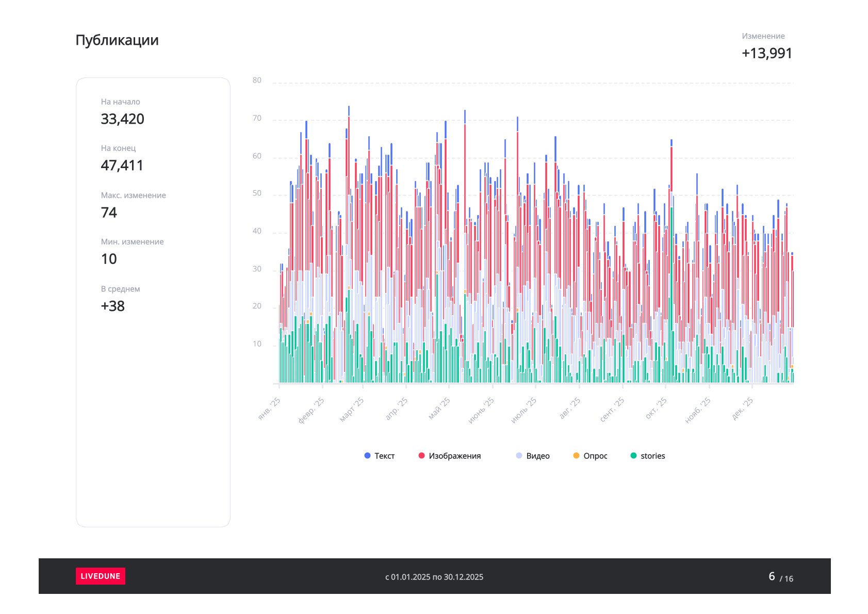This screenshot has width=868, height=614.
Task: Click the page number 6 / 16
Action: click(780, 577)
